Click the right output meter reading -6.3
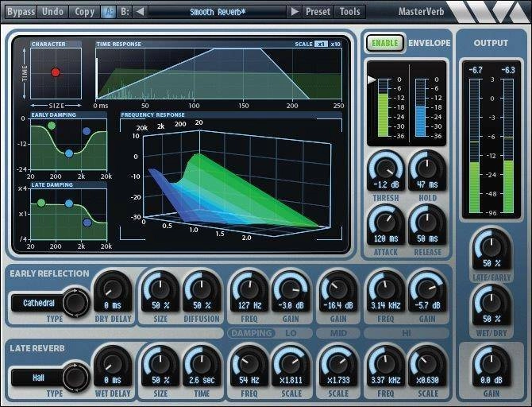 (507, 70)
